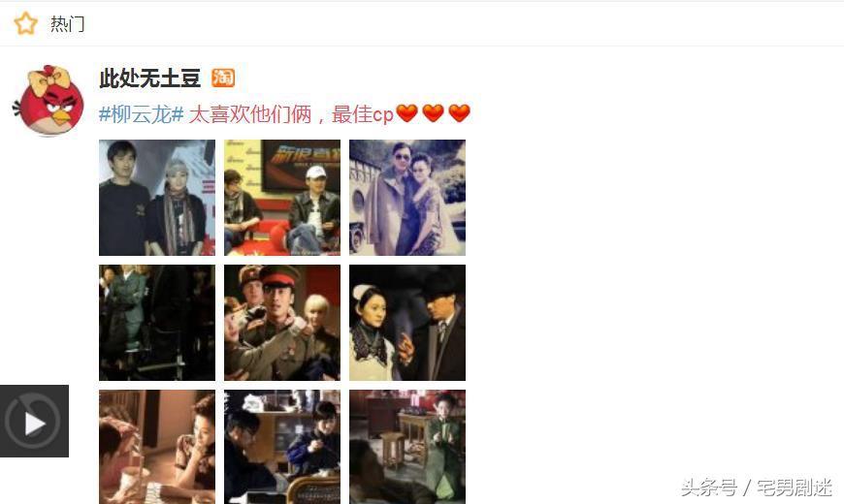Click the star icon beside 热门
The height and width of the screenshot is (504, 844).
coord(25,23)
